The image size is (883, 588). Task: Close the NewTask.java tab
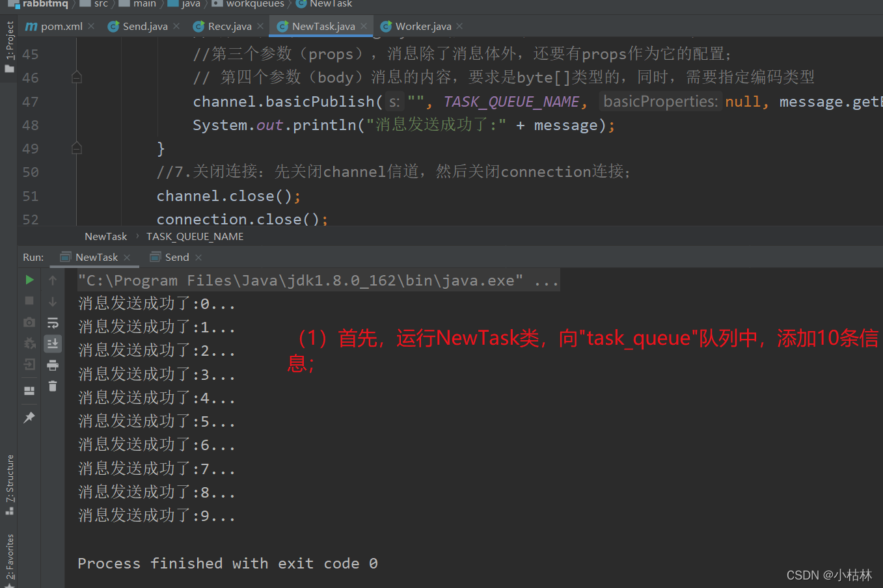pyautogui.click(x=364, y=26)
